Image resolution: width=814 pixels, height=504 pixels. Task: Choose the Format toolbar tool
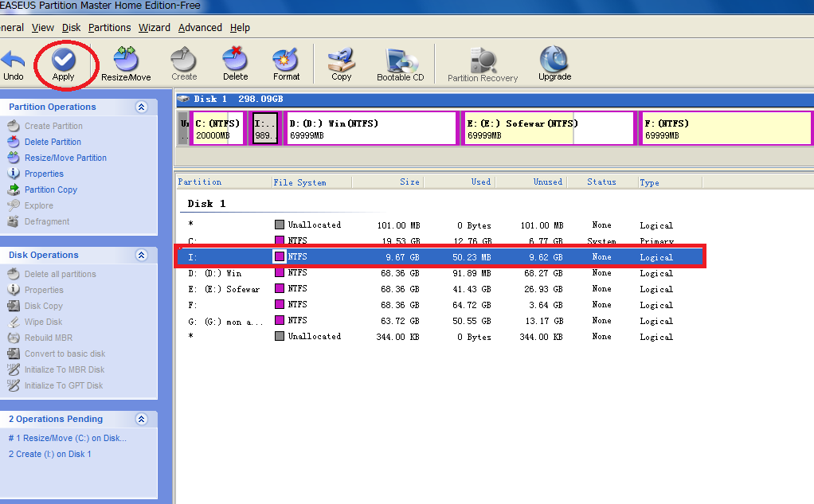286,64
